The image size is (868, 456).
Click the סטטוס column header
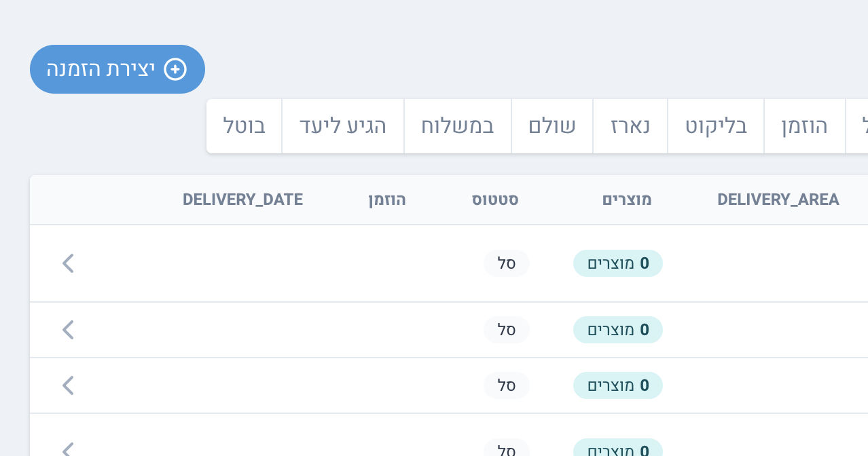tap(495, 199)
